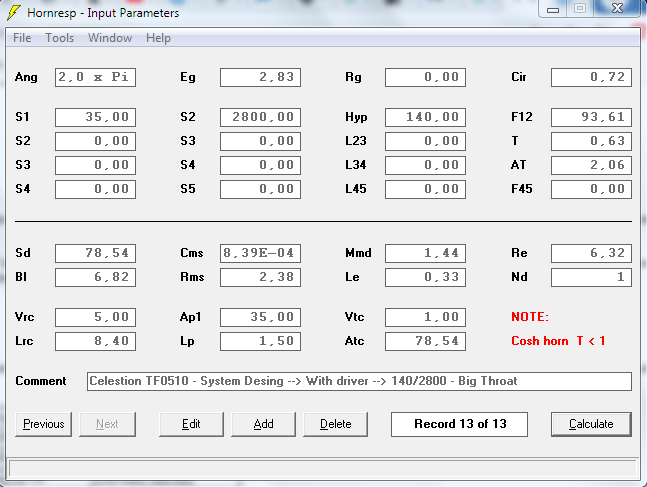Click the Vtc field value 1,00
The width and height of the screenshot is (647, 487).
click(x=425, y=317)
